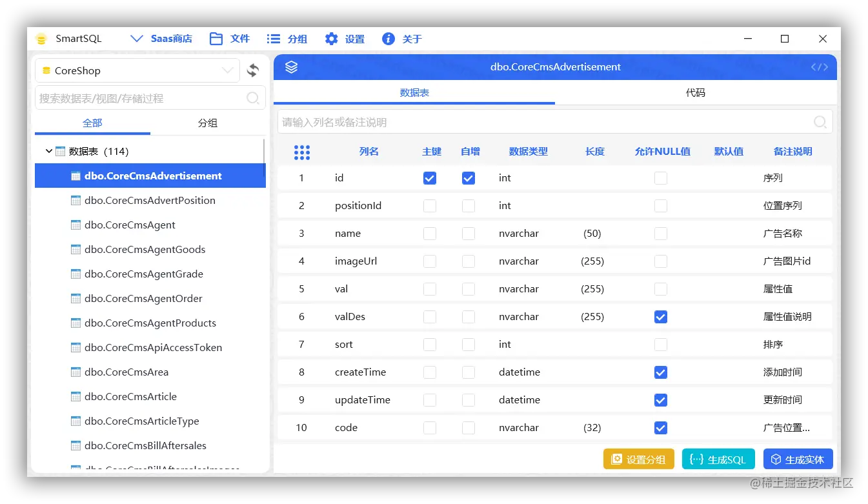Click the layers icon in blue header

tap(291, 67)
